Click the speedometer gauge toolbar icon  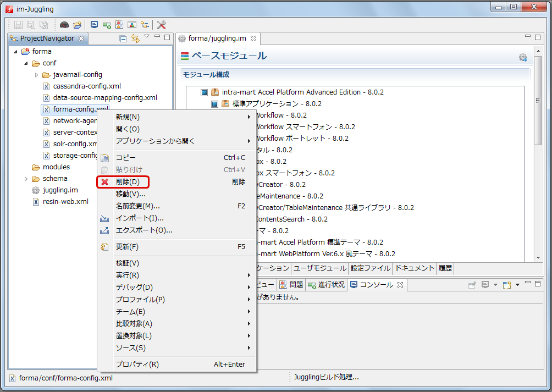(64, 25)
